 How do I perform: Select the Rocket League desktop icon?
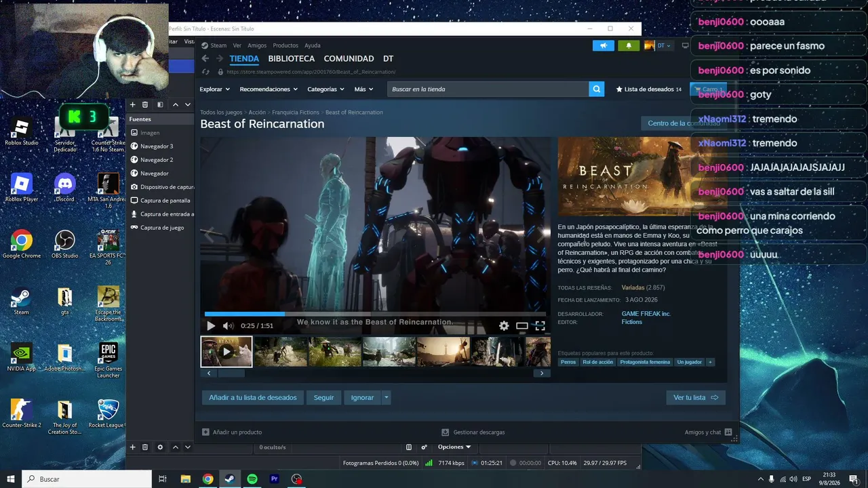(x=108, y=414)
